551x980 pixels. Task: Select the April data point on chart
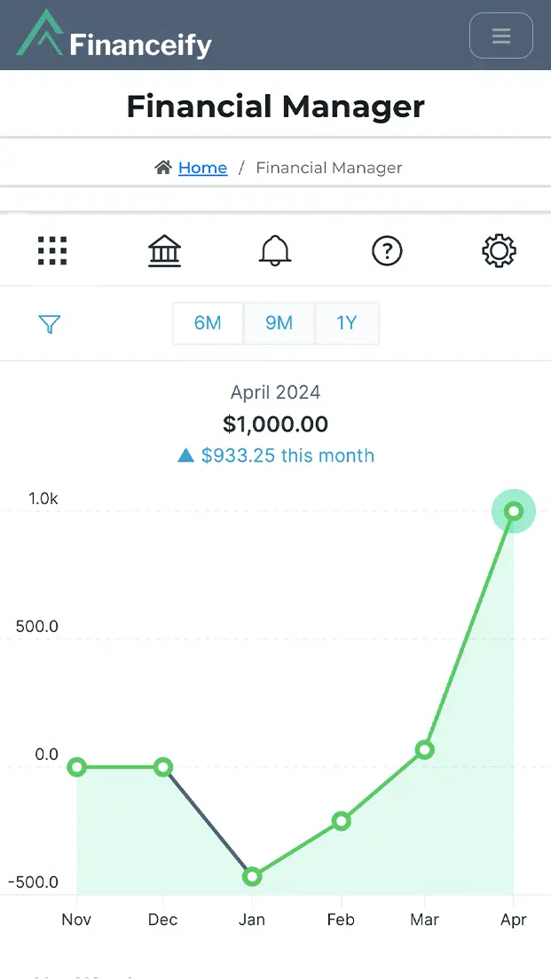(x=514, y=511)
